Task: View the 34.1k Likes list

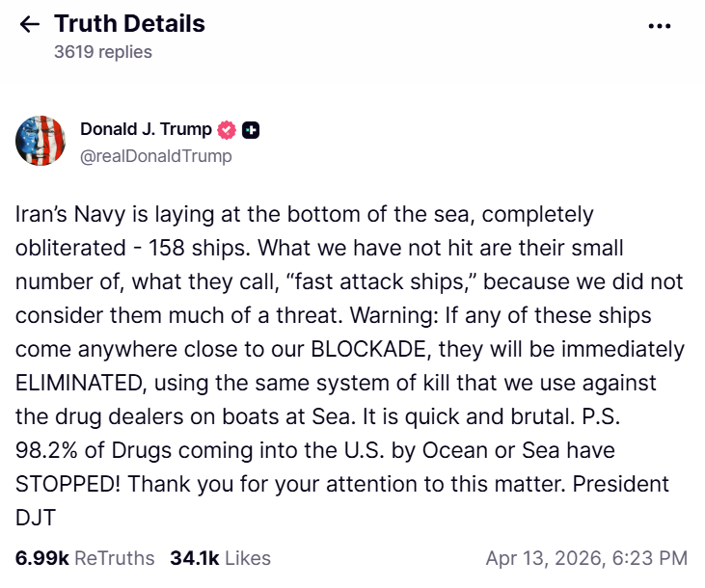Action: 220,558
